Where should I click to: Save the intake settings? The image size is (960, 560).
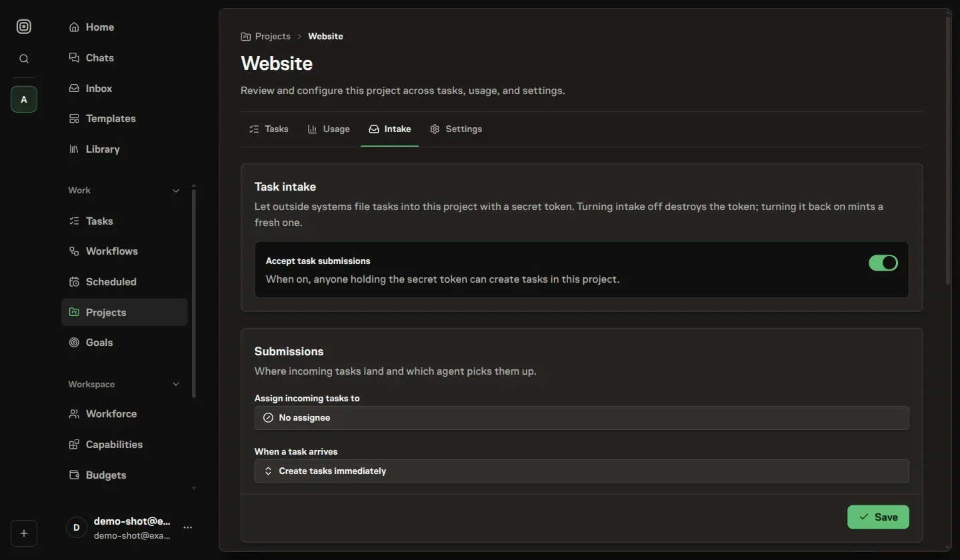[878, 517]
